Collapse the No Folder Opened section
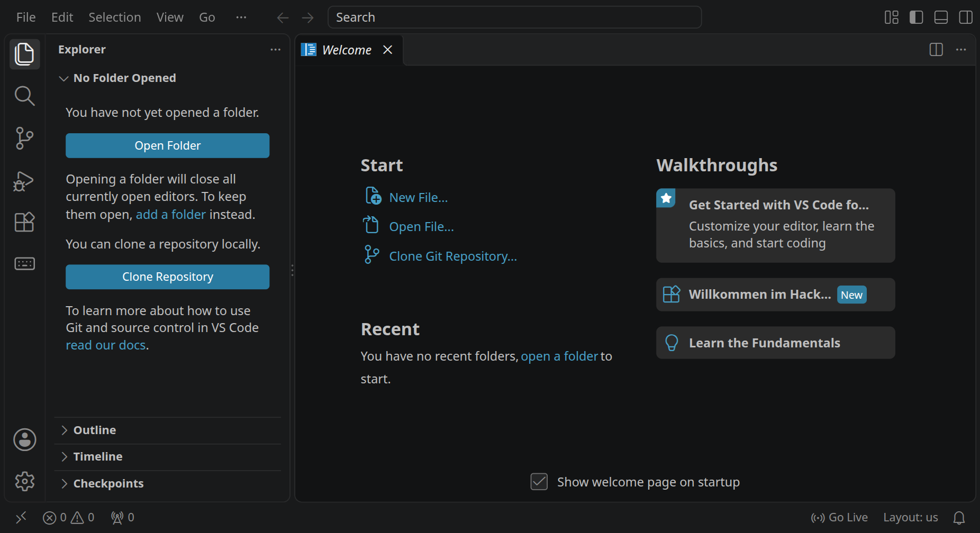This screenshot has width=980, height=533. click(x=167, y=78)
